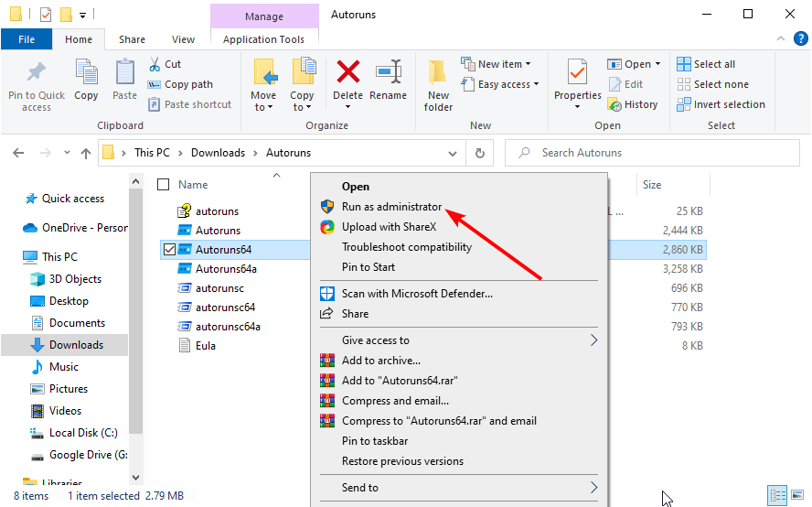Open the Help question mark icon
The height and width of the screenshot is (507, 812).
[801, 38]
